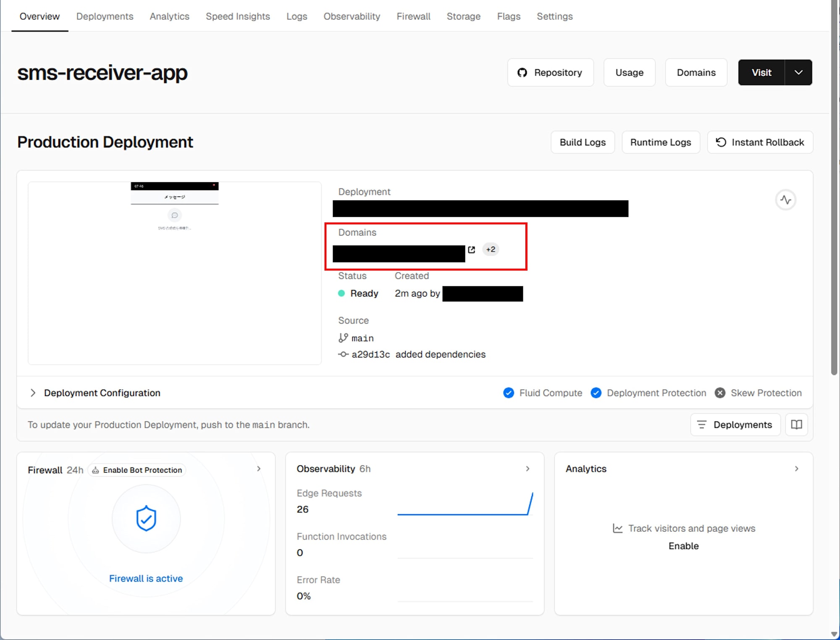
Task: Click Deployment Protection check status
Action: coord(648,393)
